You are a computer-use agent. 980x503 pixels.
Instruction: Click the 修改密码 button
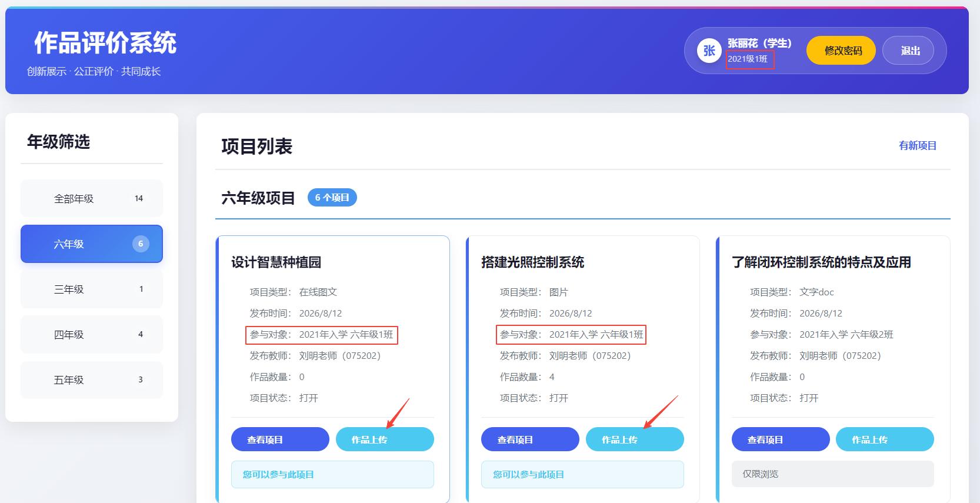coord(841,51)
